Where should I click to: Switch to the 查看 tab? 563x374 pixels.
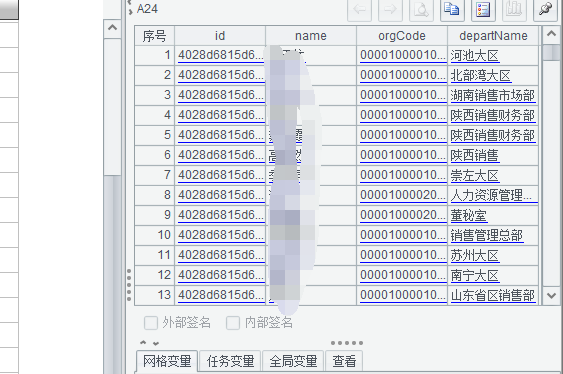point(344,361)
